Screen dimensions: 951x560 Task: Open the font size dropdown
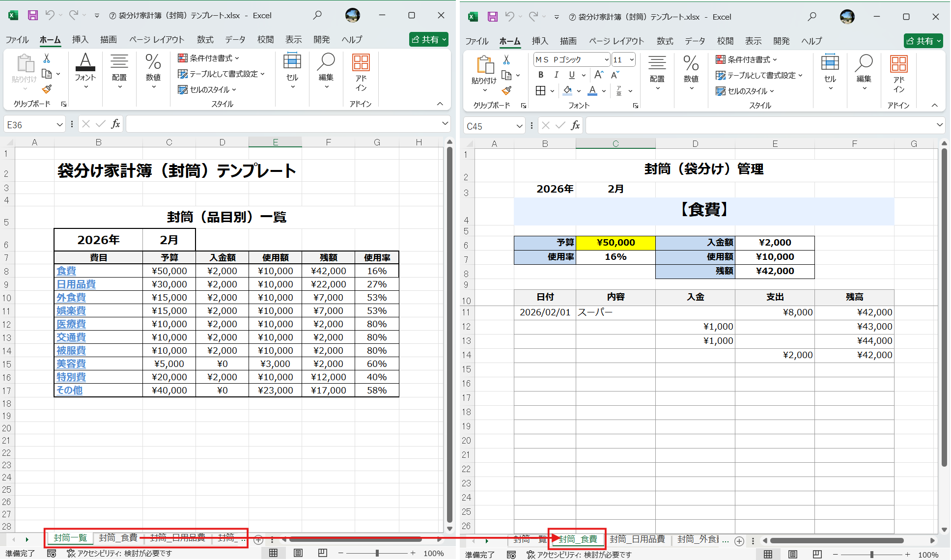coord(631,59)
